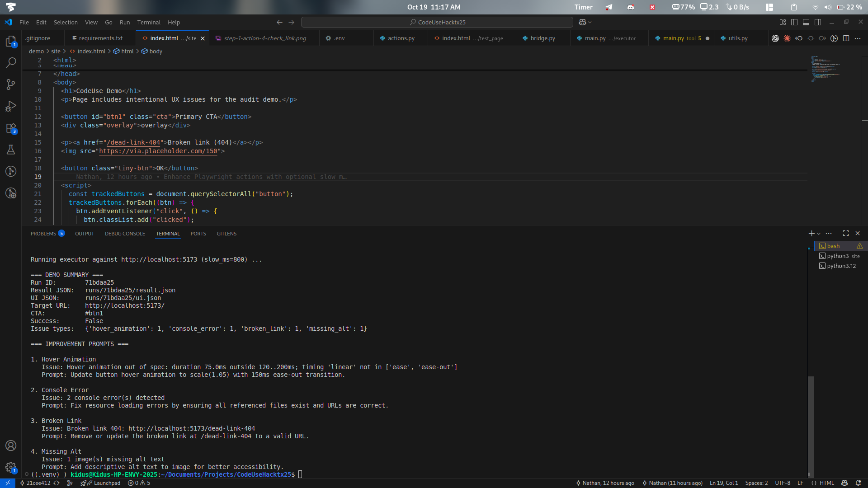Image resolution: width=868 pixels, height=488 pixels.
Task: Open previous change revision icon
Action: (799, 38)
